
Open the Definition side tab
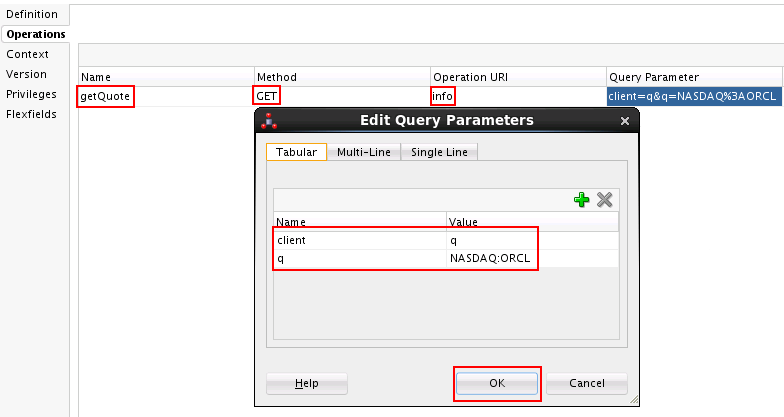pos(32,14)
